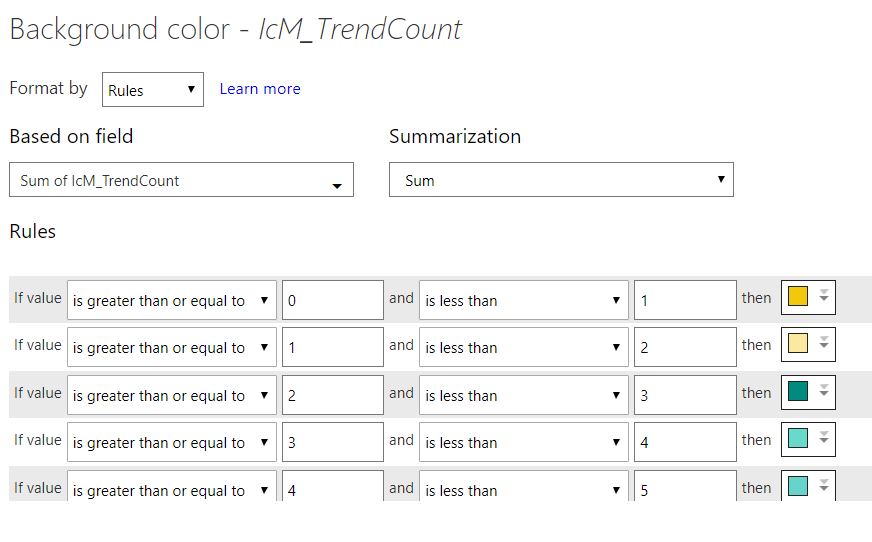Open color picker arrow for pale yellow swatch

coord(824,343)
